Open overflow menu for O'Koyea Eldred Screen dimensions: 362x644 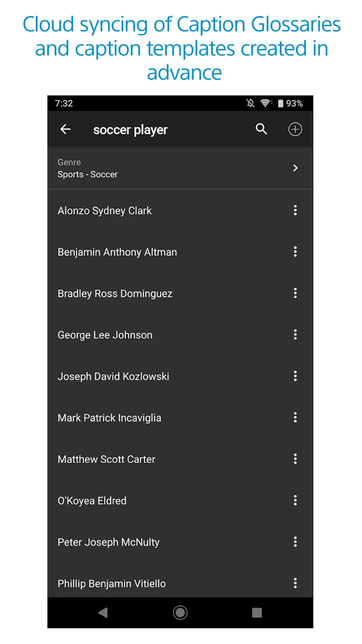[x=295, y=500]
